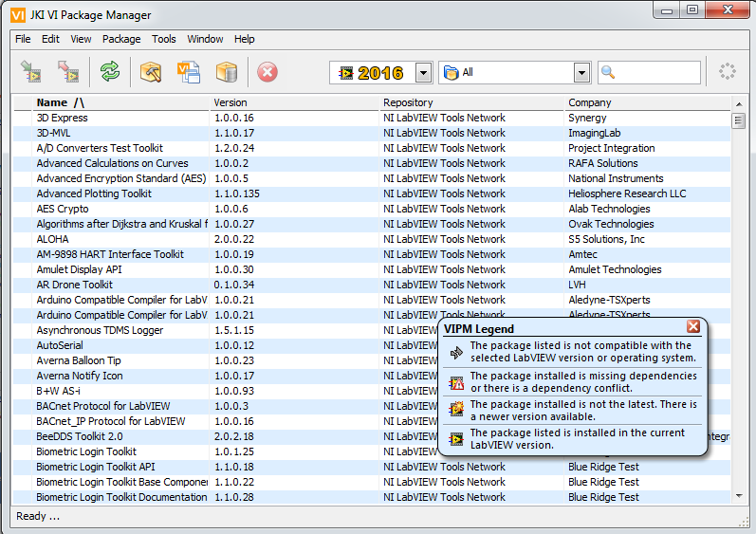756x534 pixels.
Task: Open the VI Package Configuration icon
Action: 189,72
